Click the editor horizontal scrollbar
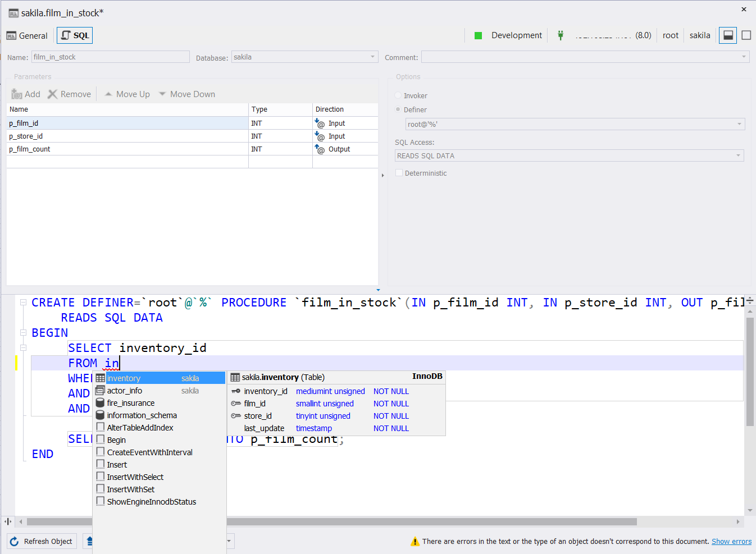Screen dimensions: 756x554 click(331, 521)
